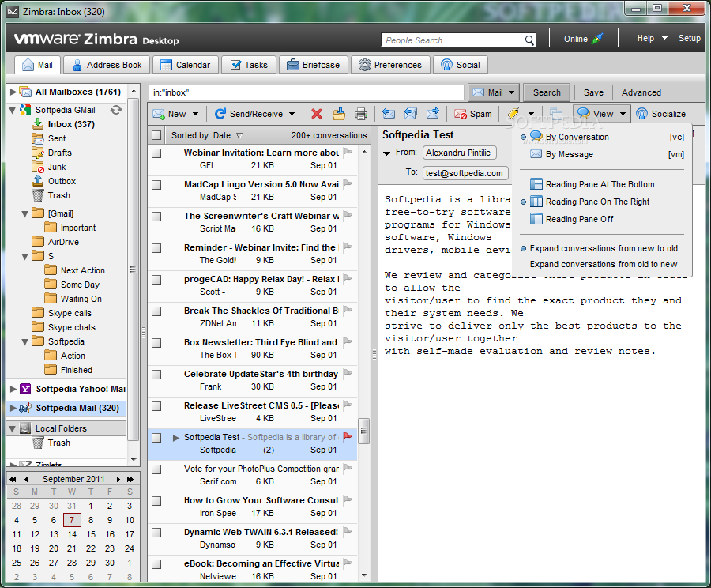Check the Softpedia Test conversation checkbox

(x=156, y=437)
